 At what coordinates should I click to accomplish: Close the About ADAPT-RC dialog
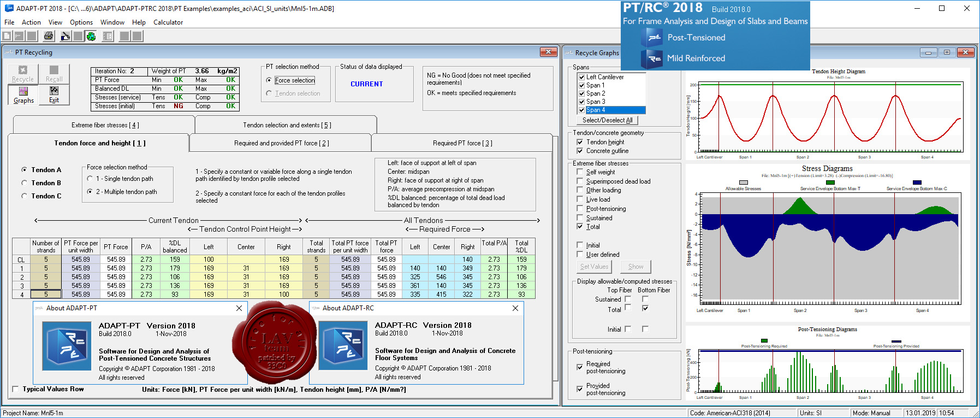[x=515, y=308]
